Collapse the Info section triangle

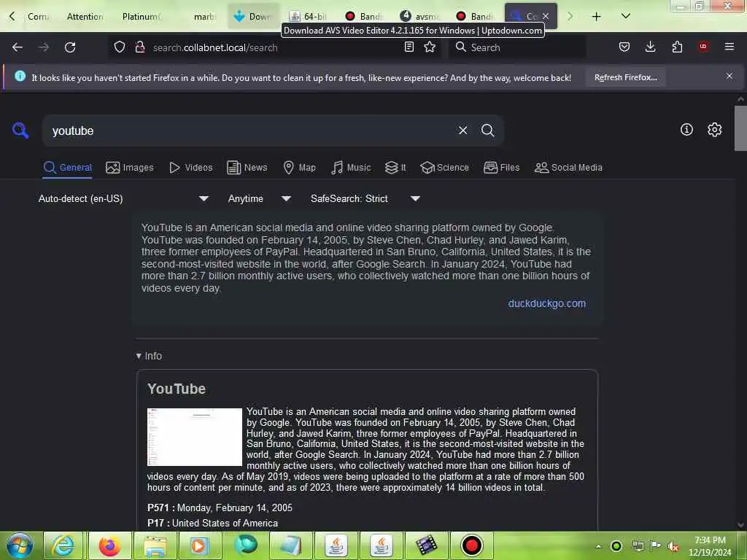[139, 356]
